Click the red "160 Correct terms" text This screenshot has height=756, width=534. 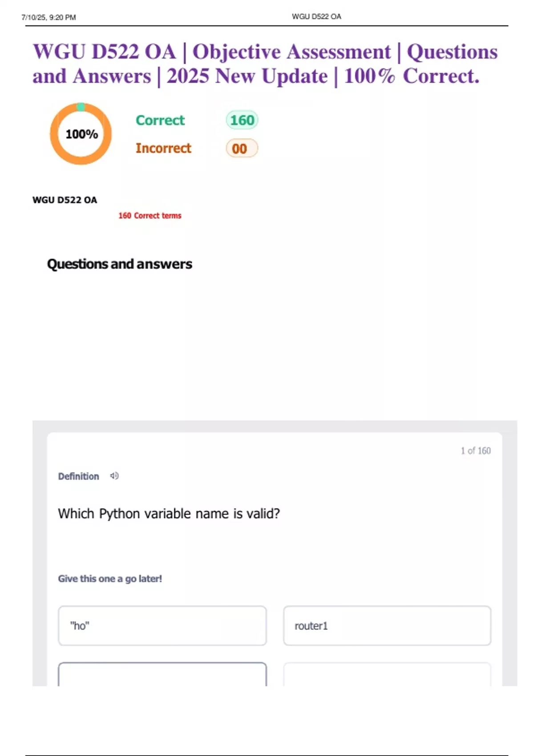point(150,216)
